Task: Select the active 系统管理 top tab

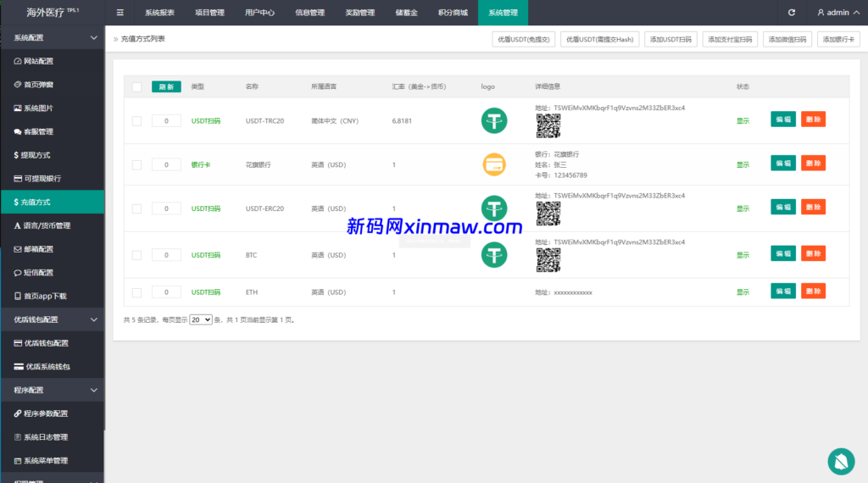Action: 503,12
